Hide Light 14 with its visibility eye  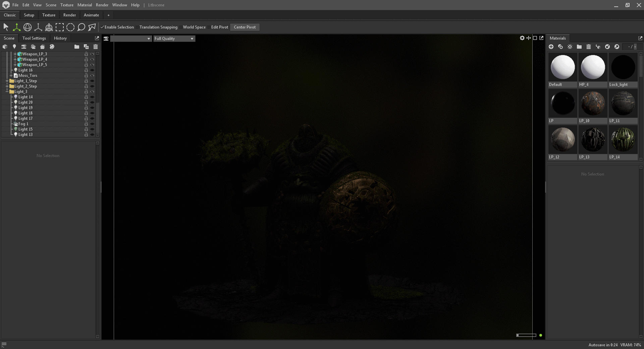[x=92, y=97]
